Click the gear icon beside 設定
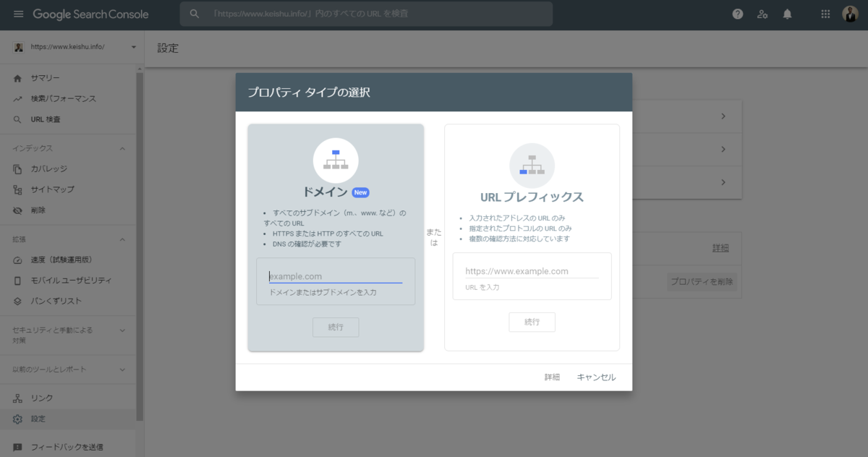The image size is (868, 457). 18,419
